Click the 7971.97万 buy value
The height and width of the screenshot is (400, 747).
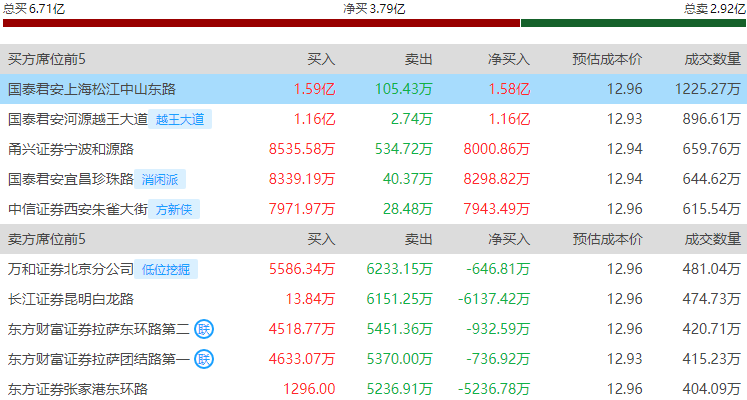pyautogui.click(x=302, y=209)
